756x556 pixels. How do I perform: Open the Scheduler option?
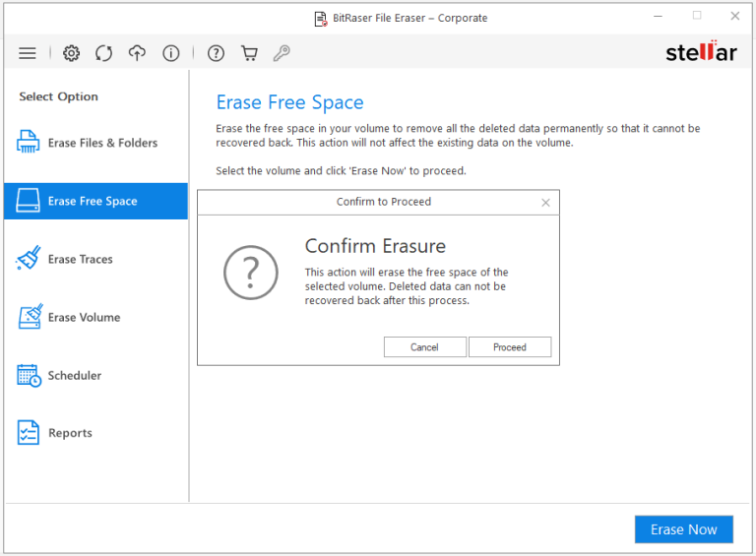pos(95,375)
